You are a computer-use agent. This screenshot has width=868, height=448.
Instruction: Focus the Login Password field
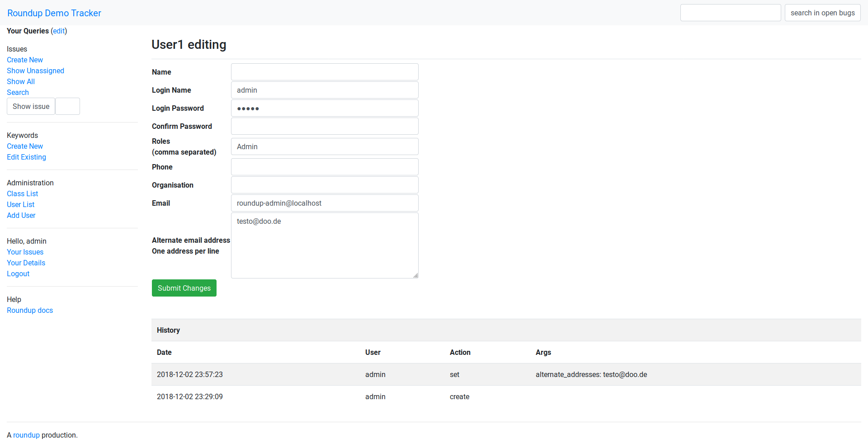325,108
